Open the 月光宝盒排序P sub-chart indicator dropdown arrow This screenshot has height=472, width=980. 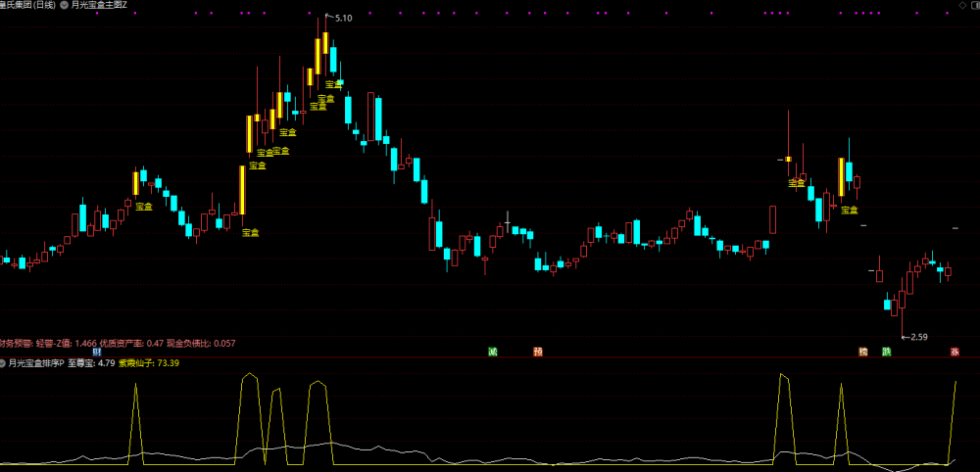(3, 362)
